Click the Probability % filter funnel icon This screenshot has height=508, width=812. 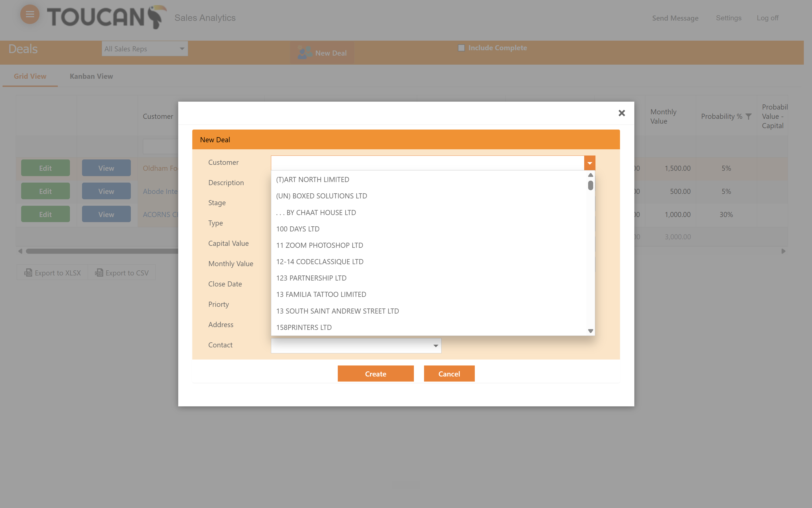pyautogui.click(x=749, y=116)
